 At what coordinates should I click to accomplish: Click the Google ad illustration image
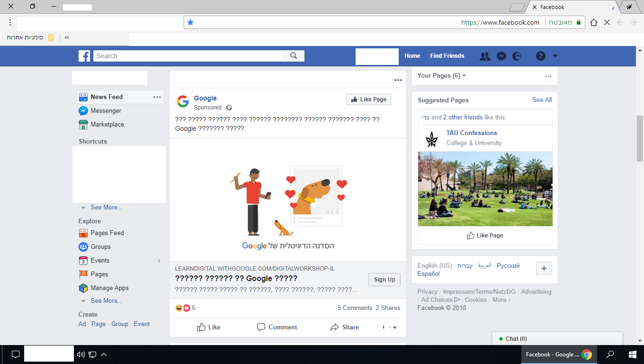coord(288,200)
